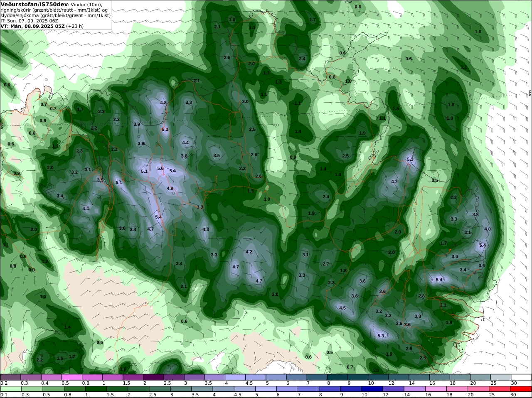Click the legend description text rigning/skúrir
The height and width of the screenshot is (398, 532).
coord(16,10)
